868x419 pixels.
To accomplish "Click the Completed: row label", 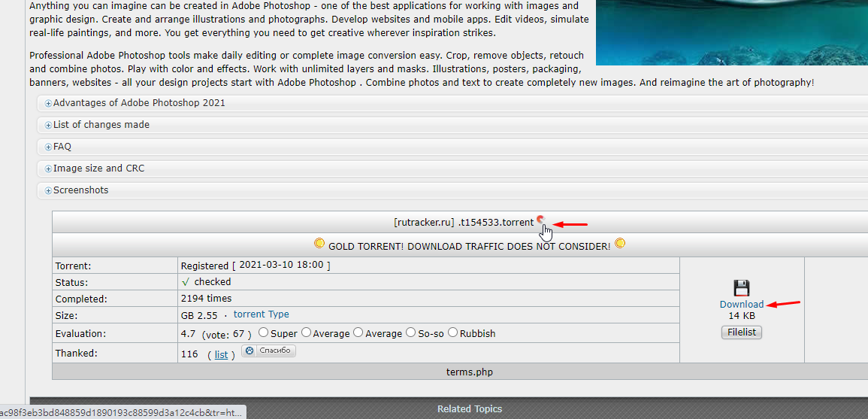I will 81,299.
